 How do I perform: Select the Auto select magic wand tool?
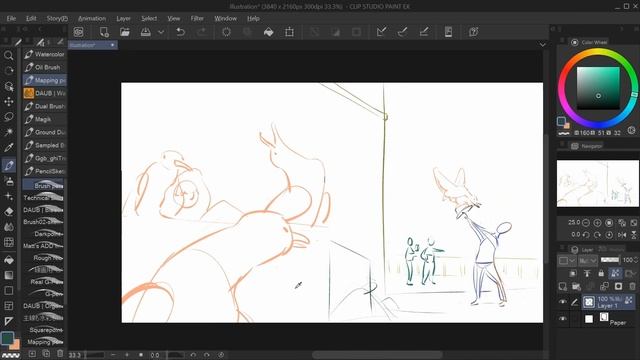8,132
